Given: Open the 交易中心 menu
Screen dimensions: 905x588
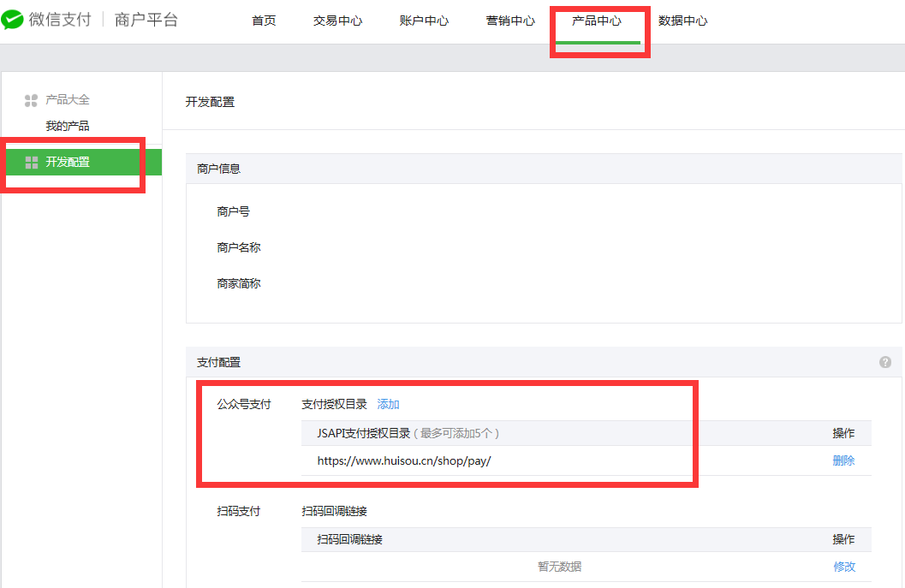Looking at the screenshot, I should click(338, 21).
